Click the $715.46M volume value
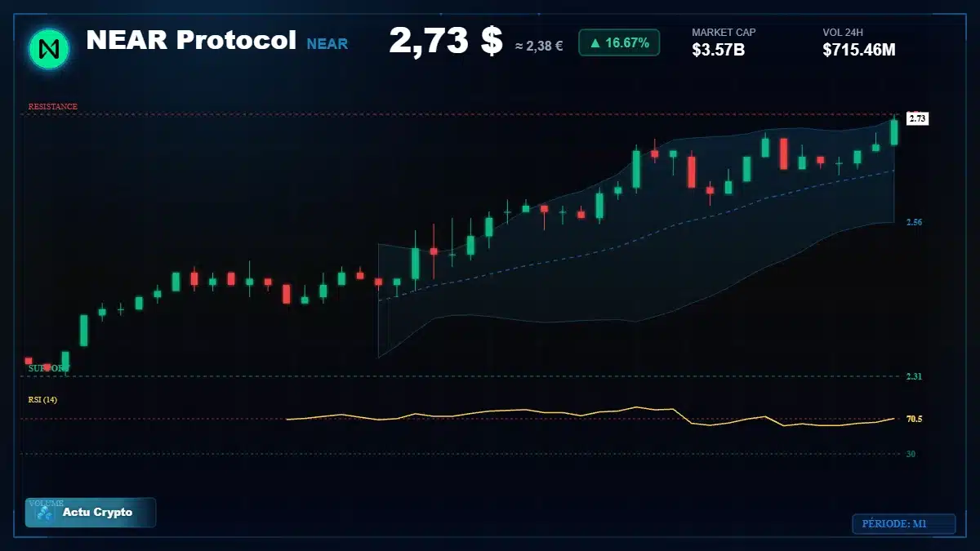 (859, 50)
